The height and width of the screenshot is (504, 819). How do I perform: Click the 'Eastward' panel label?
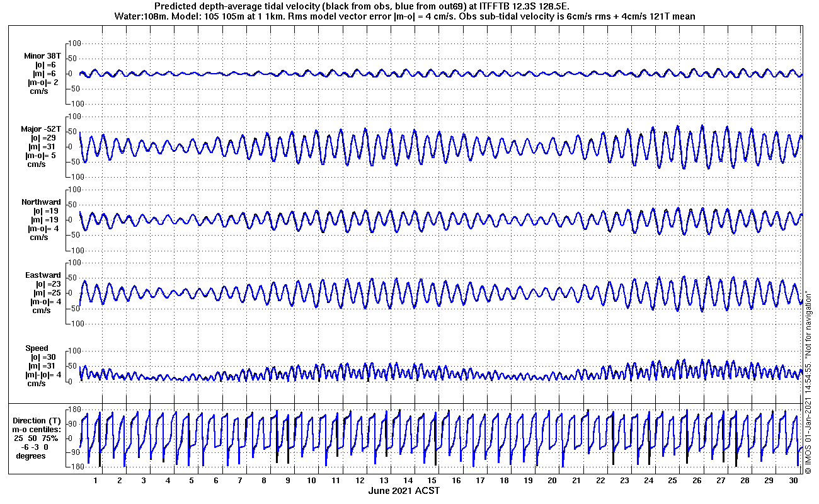43,275
